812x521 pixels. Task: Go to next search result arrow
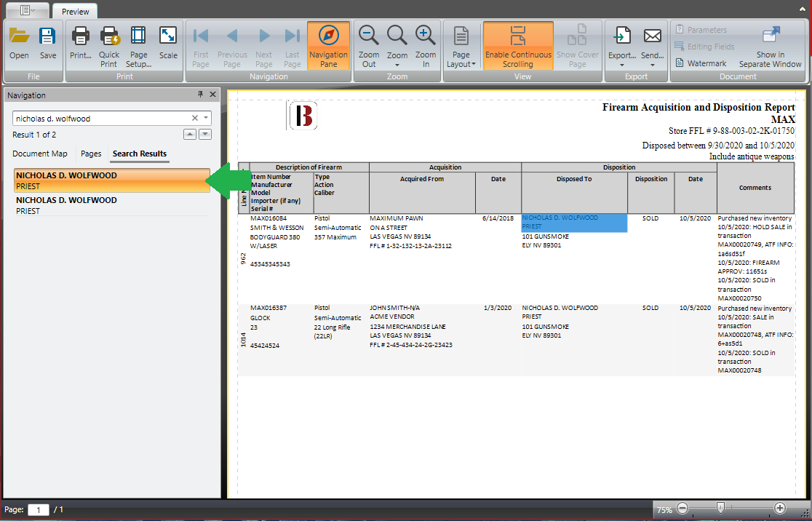coord(206,135)
